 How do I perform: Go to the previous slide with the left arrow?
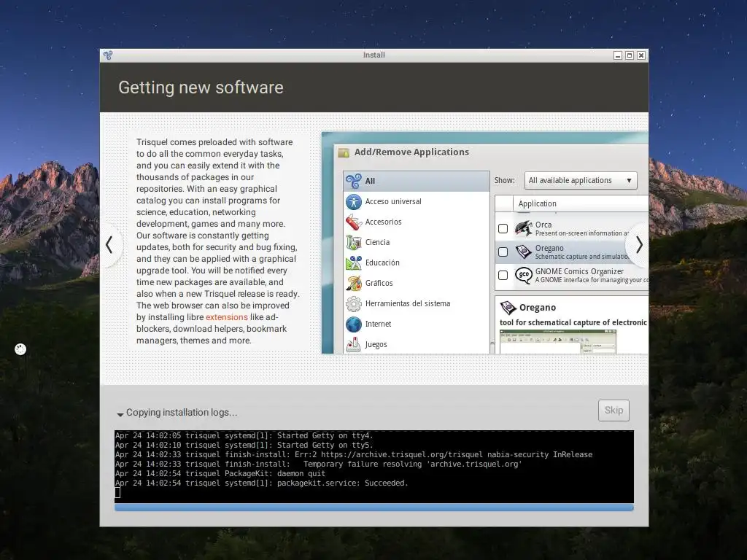109,245
